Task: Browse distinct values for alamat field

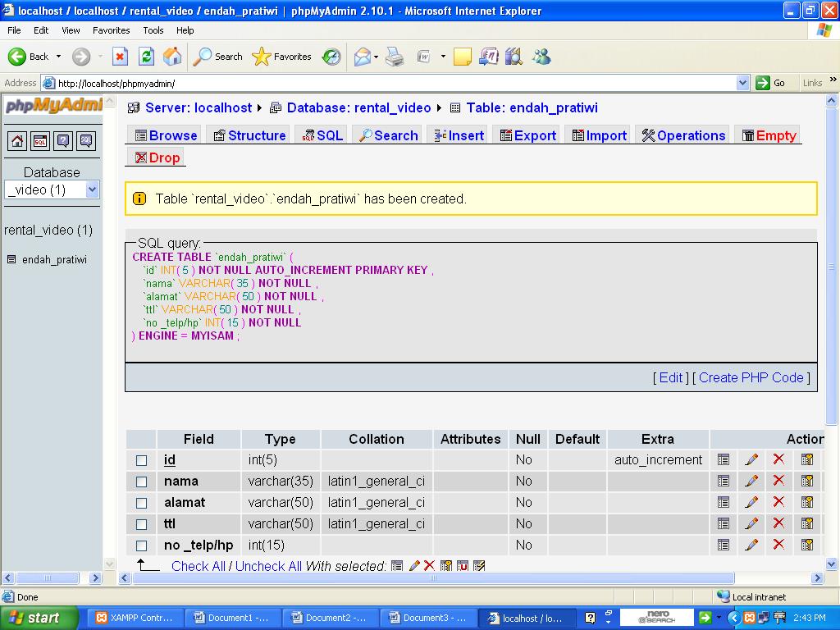Action: (x=724, y=503)
